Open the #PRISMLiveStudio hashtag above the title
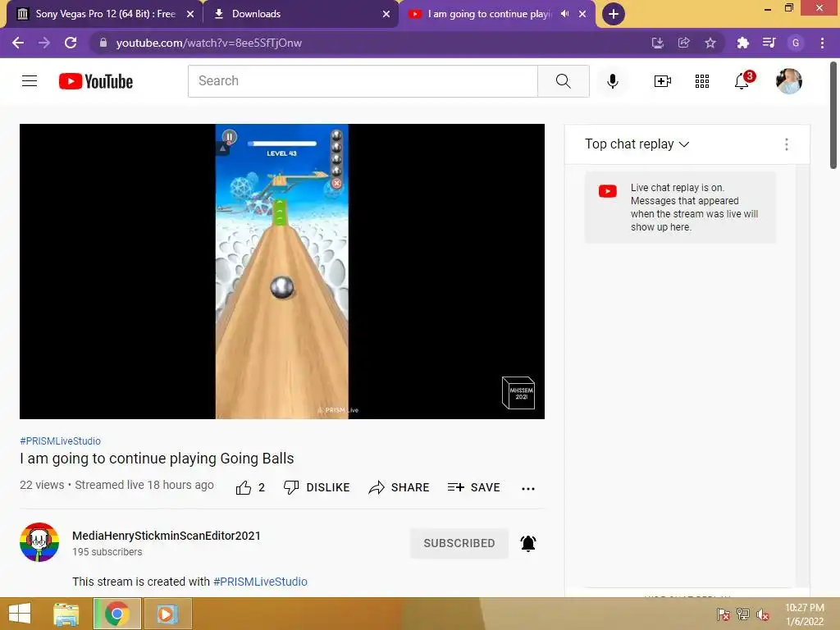 point(60,441)
